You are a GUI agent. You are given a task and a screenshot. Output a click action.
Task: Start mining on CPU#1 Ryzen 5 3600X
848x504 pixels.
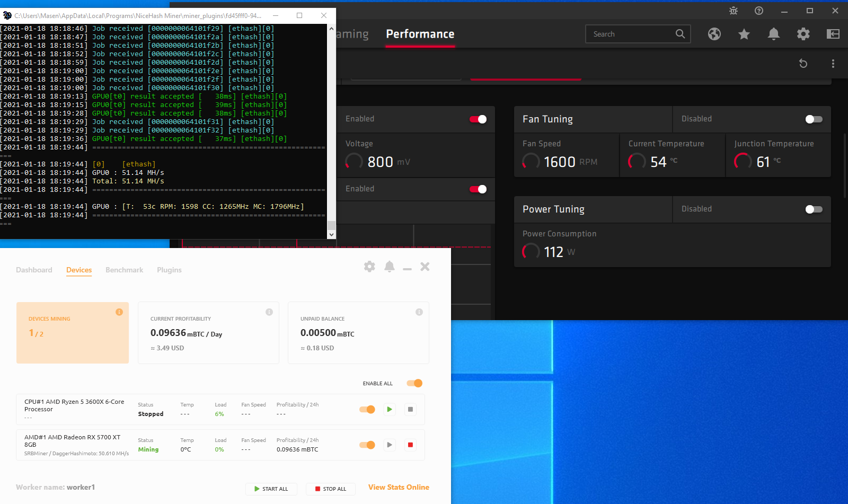[390, 409]
